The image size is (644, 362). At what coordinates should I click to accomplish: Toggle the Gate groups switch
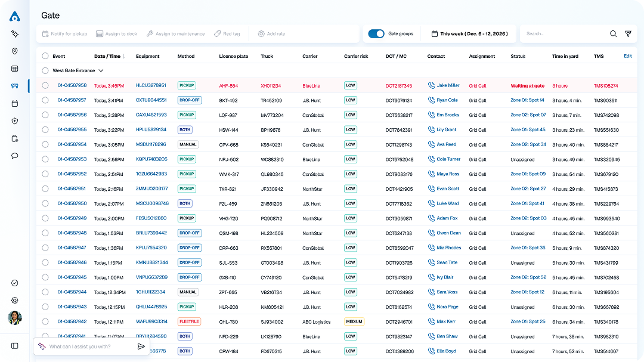pyautogui.click(x=376, y=34)
